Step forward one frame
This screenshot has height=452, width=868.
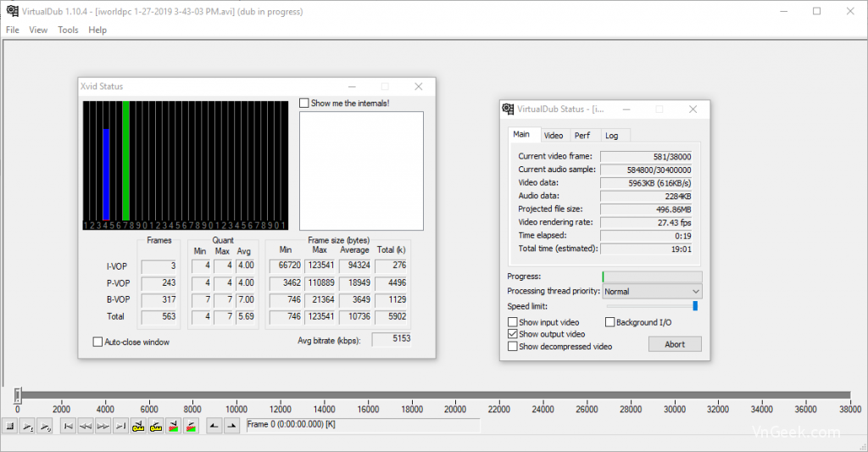[103, 426]
